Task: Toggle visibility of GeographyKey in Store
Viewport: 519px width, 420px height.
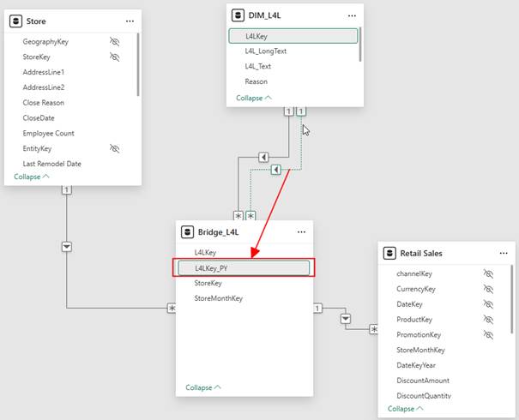Action: (115, 41)
